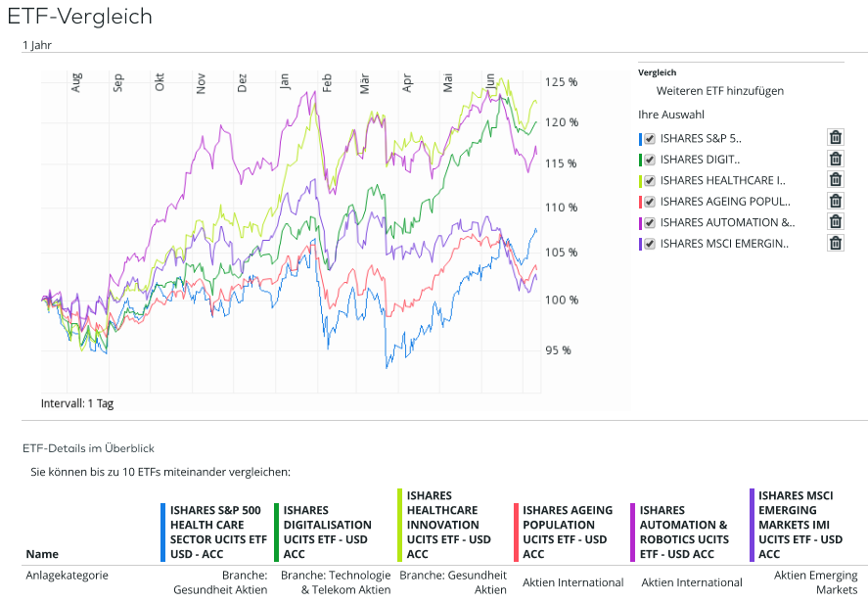Click 'Weiteren ETF hinzufügen' link

coord(719,91)
